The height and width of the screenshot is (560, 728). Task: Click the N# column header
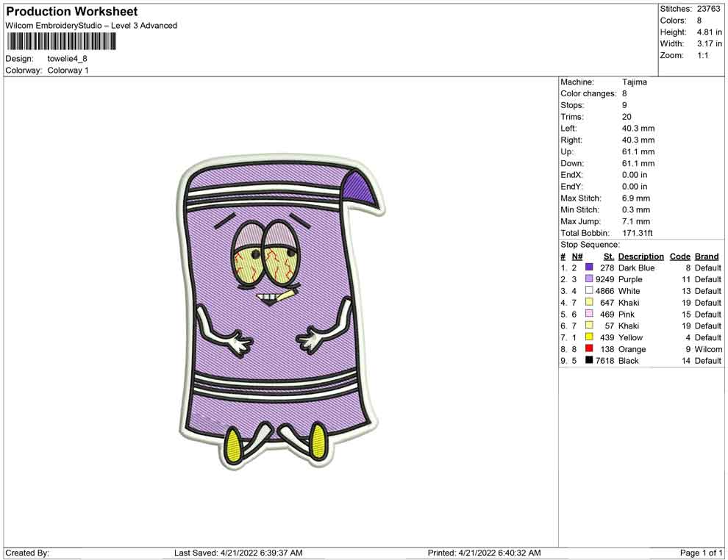click(x=577, y=256)
